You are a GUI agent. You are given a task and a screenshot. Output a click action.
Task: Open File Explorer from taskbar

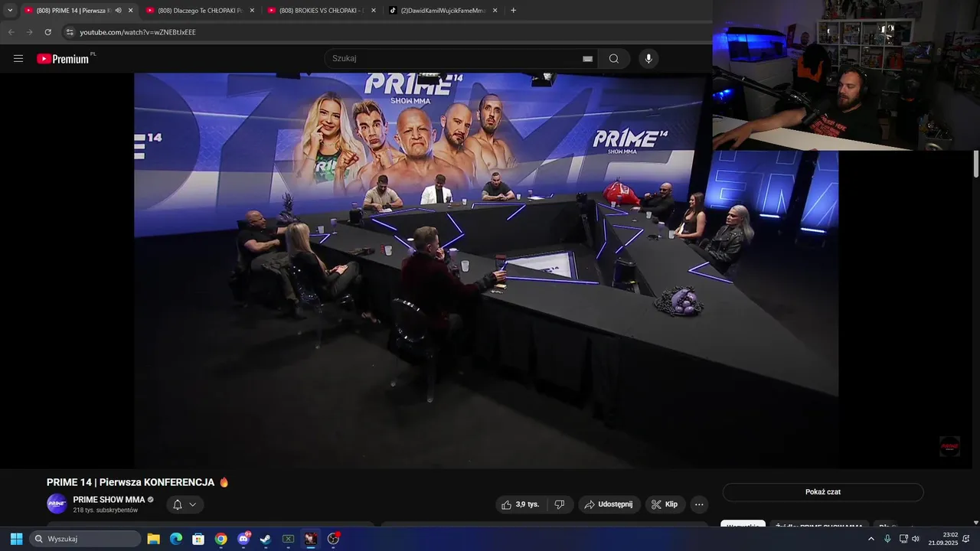point(153,539)
